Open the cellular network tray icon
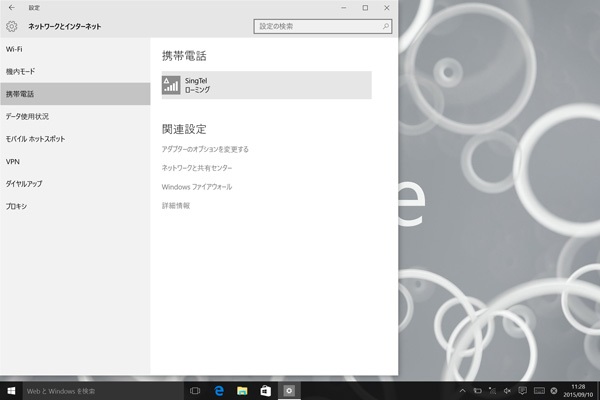 [492, 391]
